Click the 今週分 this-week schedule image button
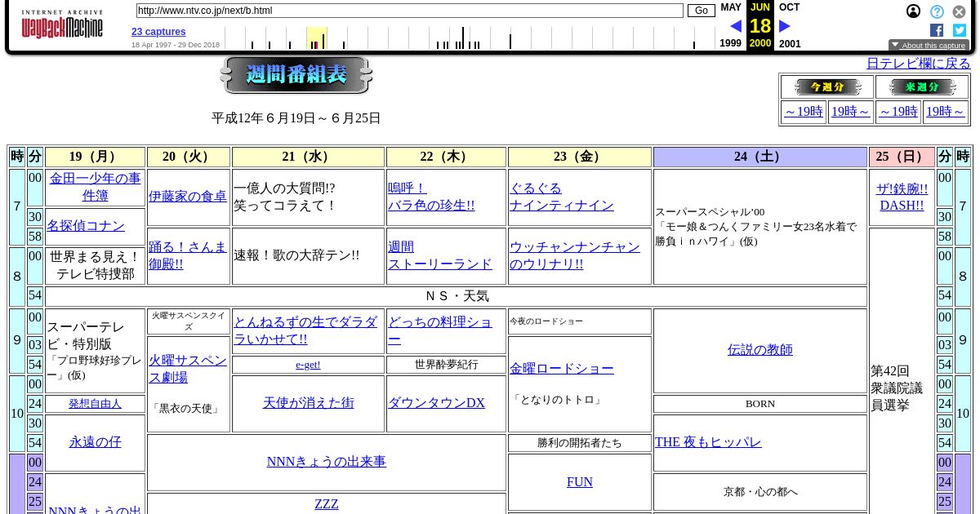 pos(827,87)
